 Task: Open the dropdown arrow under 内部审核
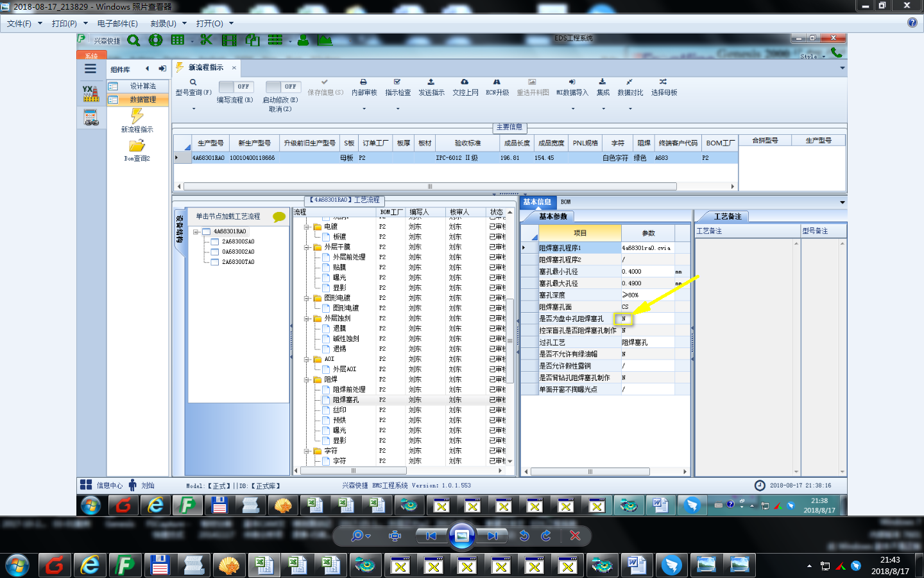click(x=364, y=109)
